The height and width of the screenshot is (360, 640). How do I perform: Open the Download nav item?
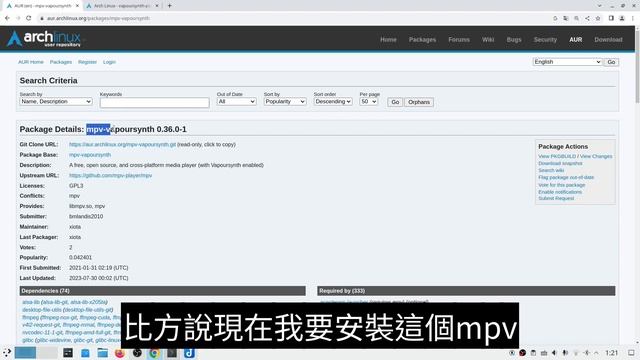pos(608,40)
